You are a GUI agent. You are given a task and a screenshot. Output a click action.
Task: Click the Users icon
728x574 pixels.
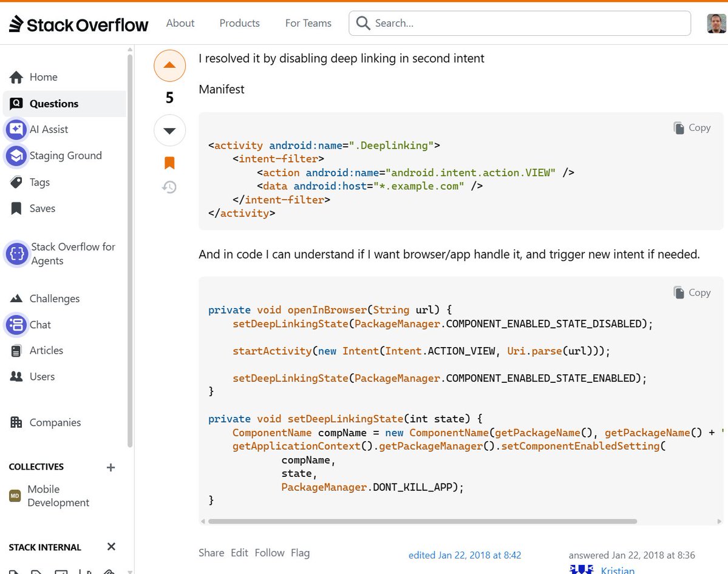click(x=16, y=376)
